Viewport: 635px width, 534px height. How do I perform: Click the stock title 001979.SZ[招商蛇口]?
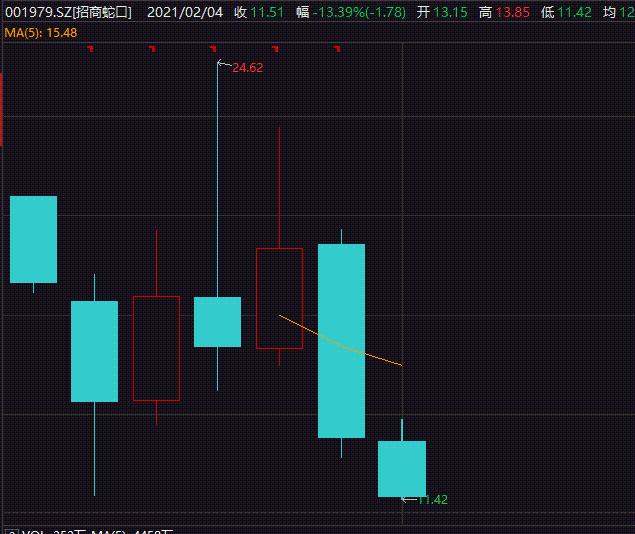coord(69,13)
